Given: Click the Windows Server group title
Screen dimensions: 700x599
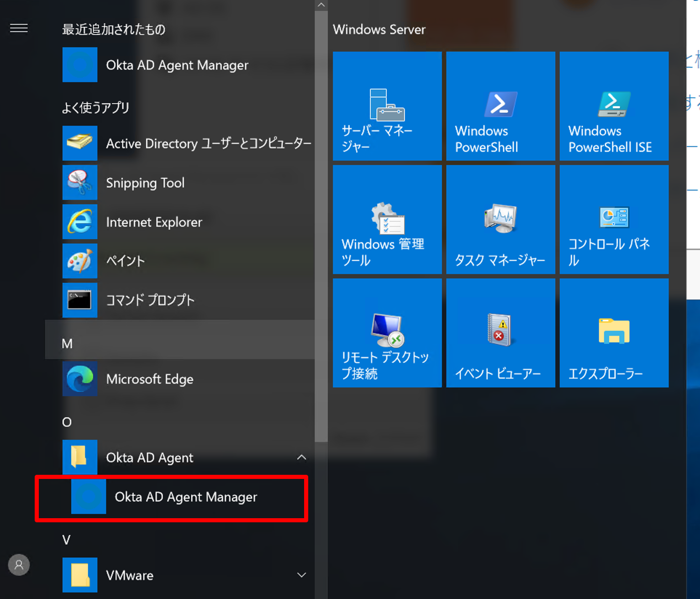Looking at the screenshot, I should click(379, 30).
